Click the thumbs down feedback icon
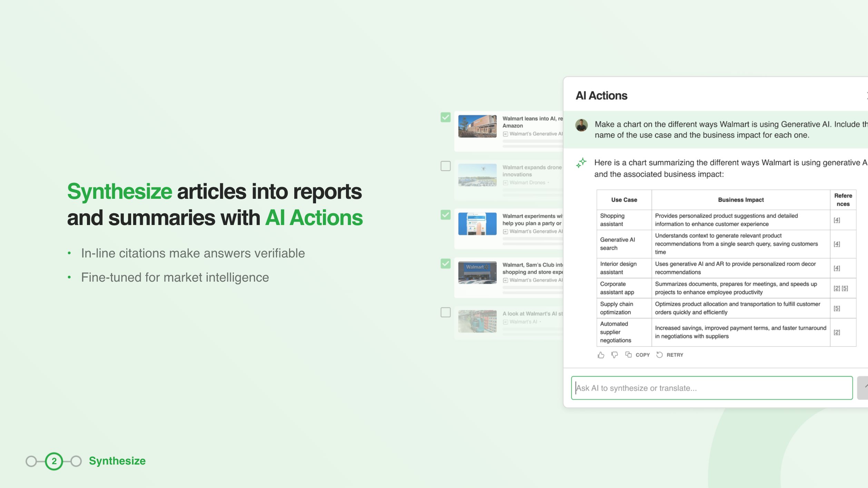This screenshot has height=488, width=868. pyautogui.click(x=614, y=355)
